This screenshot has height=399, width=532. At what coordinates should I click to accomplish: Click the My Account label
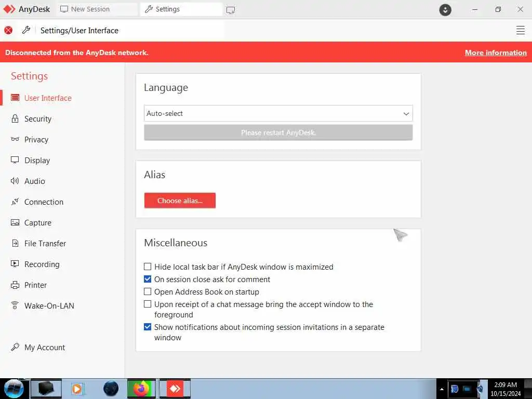pos(45,348)
